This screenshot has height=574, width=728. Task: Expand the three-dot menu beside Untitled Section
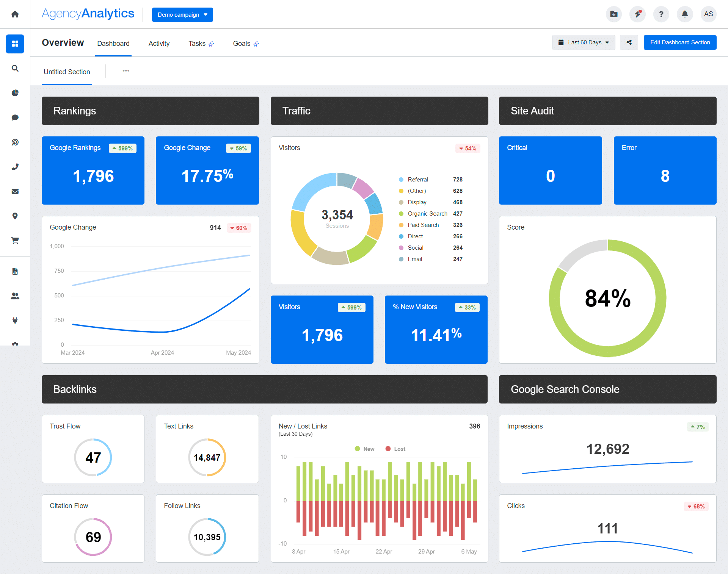coord(126,71)
